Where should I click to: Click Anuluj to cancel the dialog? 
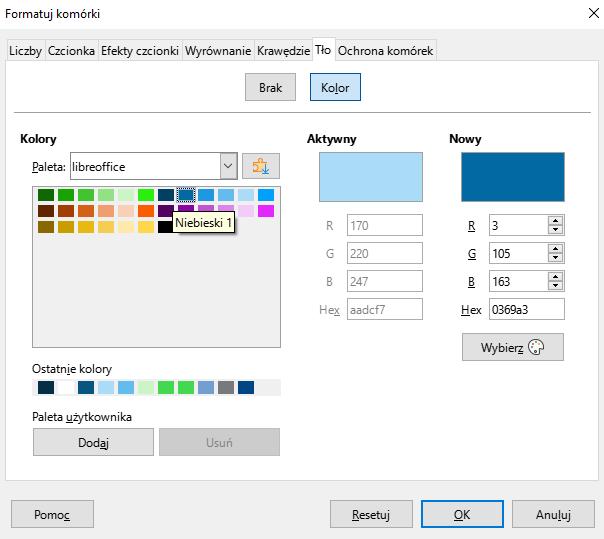click(553, 514)
